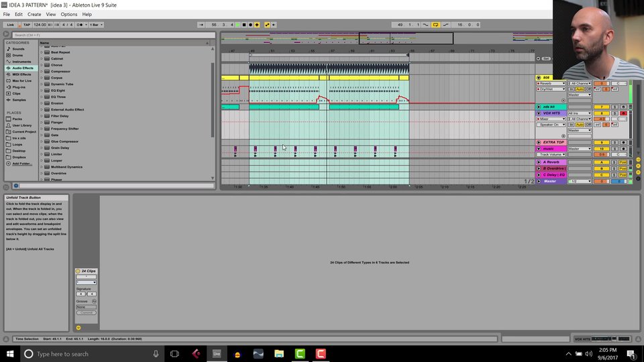
Task: Select the MIDI Effects category
Action: tap(21, 74)
